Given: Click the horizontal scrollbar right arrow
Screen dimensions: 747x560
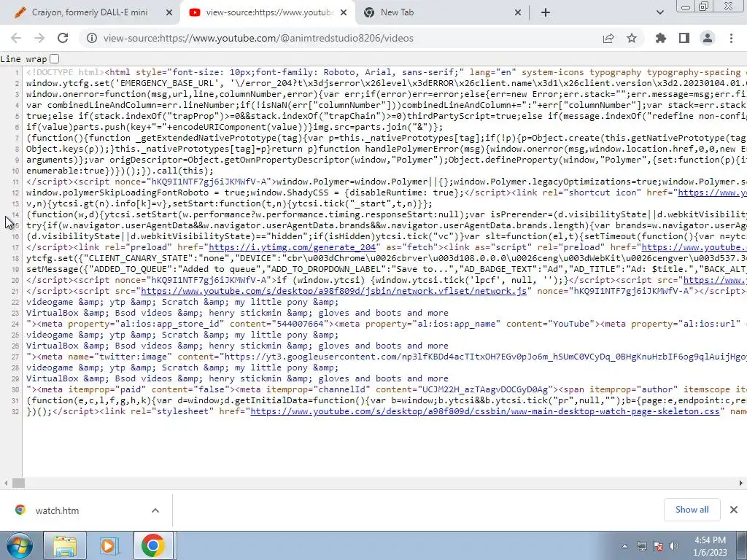Looking at the screenshot, I should click(741, 483).
